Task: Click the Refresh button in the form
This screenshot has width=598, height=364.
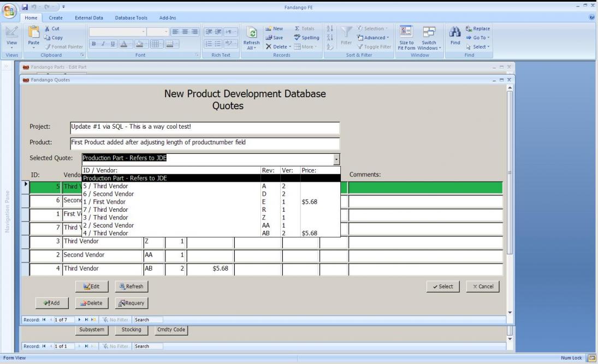Action: 132,287
